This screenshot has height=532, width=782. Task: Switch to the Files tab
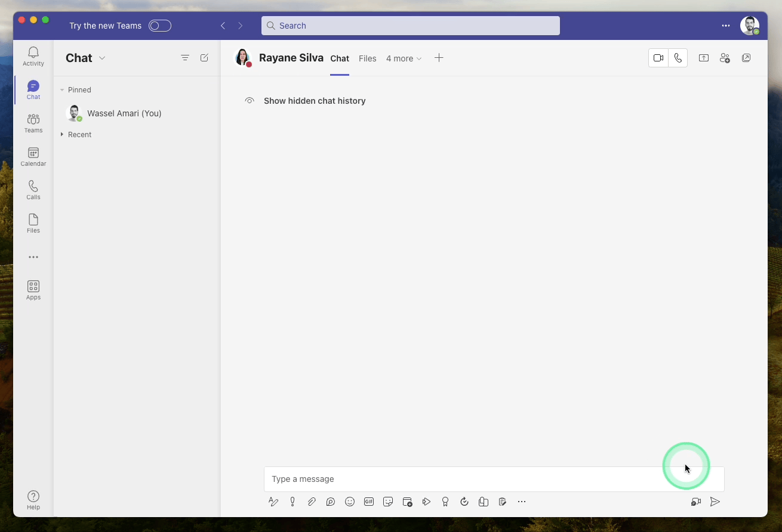click(x=367, y=58)
